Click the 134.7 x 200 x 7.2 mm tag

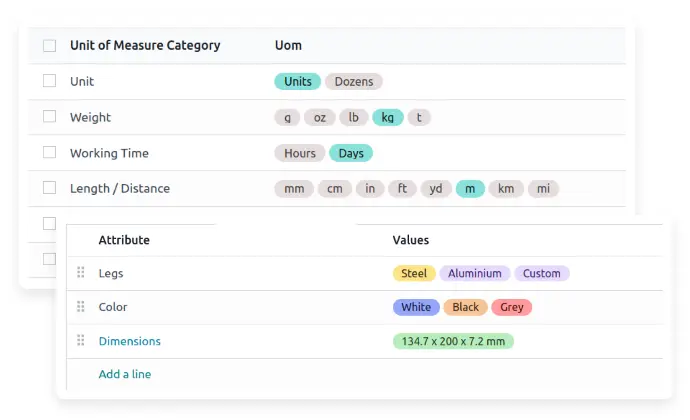tap(452, 341)
